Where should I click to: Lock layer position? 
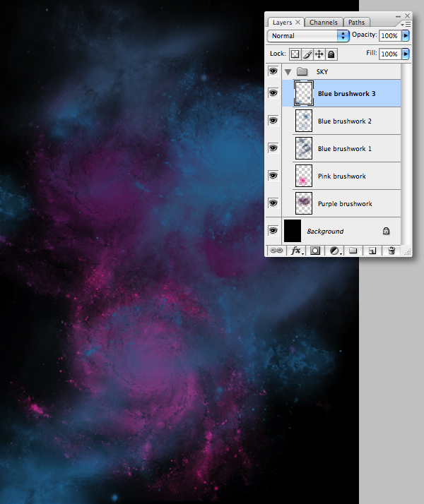319,54
